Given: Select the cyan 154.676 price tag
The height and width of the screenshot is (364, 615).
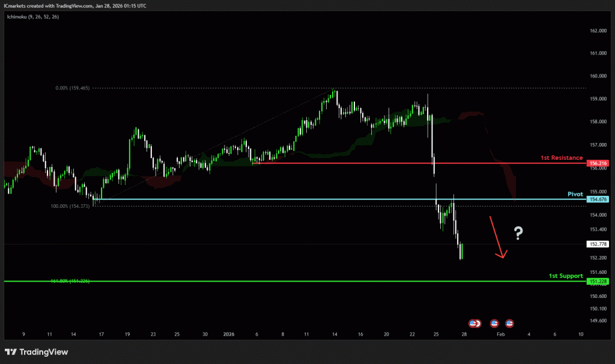Looking at the screenshot, I should click(x=598, y=199).
